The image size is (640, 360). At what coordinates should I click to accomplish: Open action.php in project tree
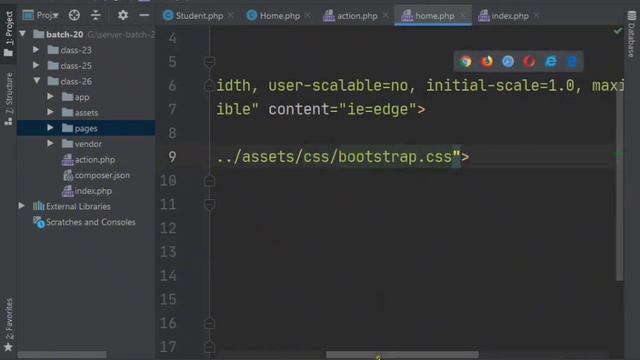[x=86, y=160]
